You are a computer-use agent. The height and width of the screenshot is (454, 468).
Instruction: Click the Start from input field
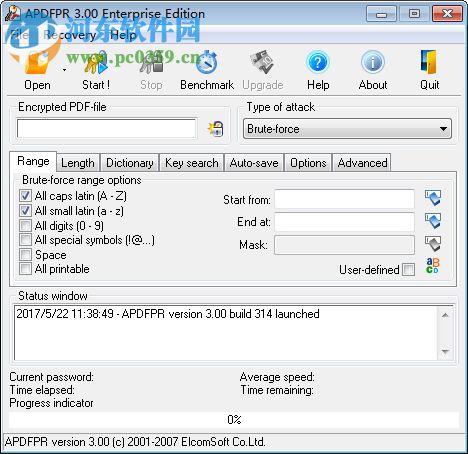pyautogui.click(x=344, y=199)
